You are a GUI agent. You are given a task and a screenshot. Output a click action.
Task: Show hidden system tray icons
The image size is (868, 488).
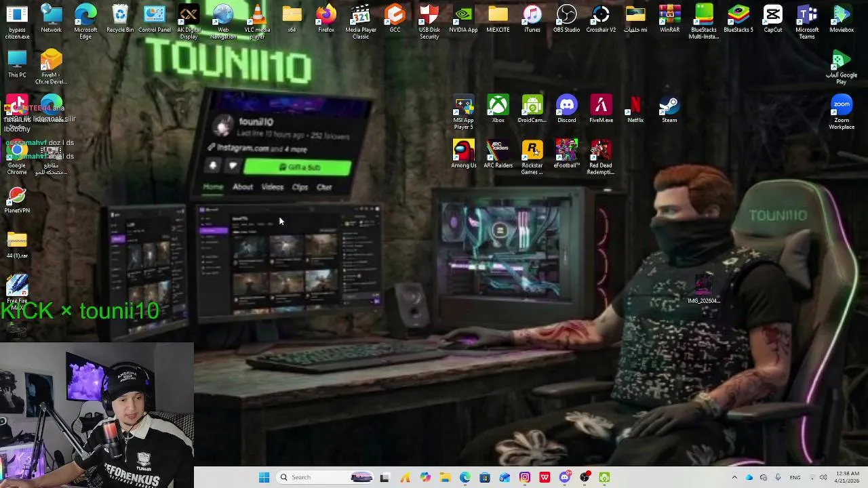pyautogui.click(x=734, y=477)
